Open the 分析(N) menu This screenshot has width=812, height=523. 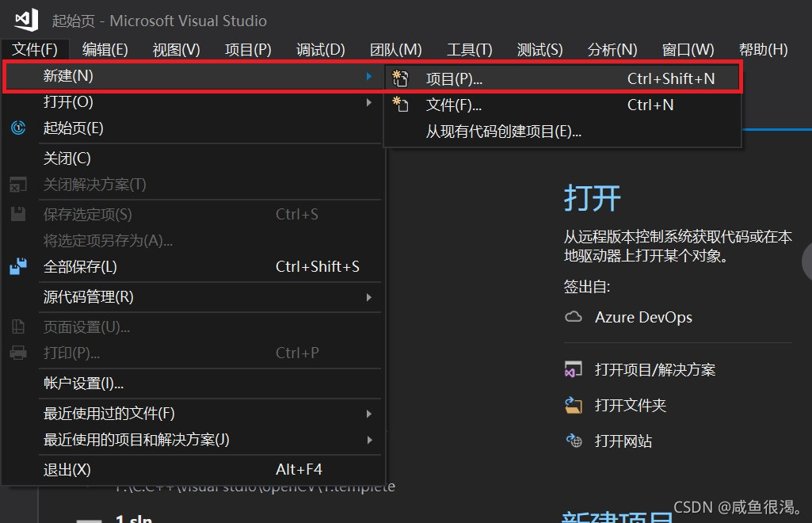[x=612, y=50]
